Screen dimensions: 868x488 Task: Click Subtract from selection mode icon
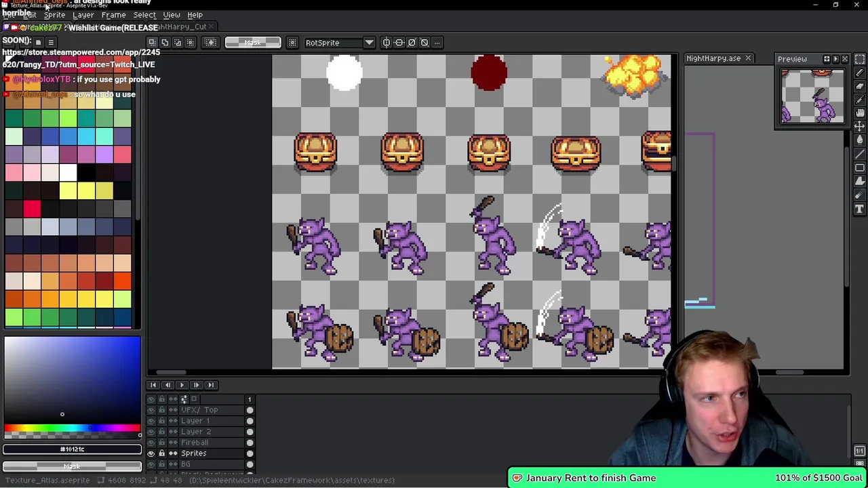coord(178,42)
